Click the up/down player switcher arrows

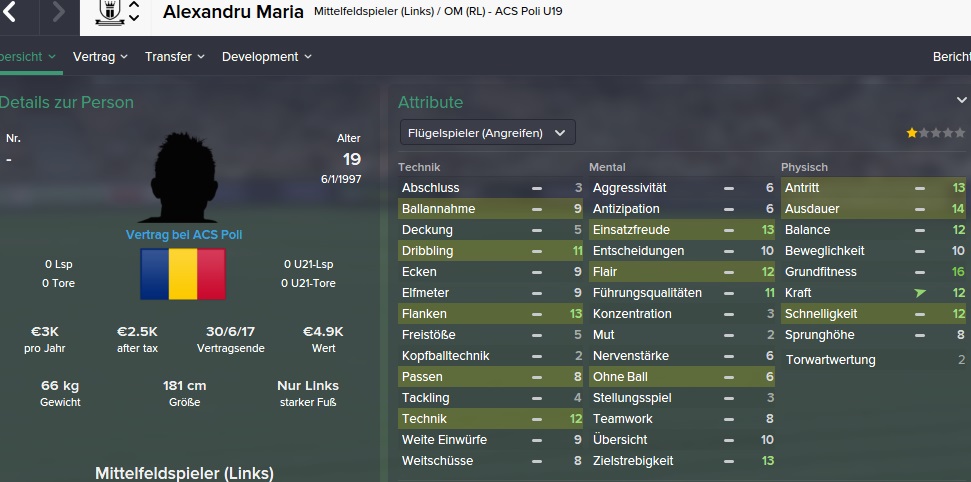tap(134, 13)
